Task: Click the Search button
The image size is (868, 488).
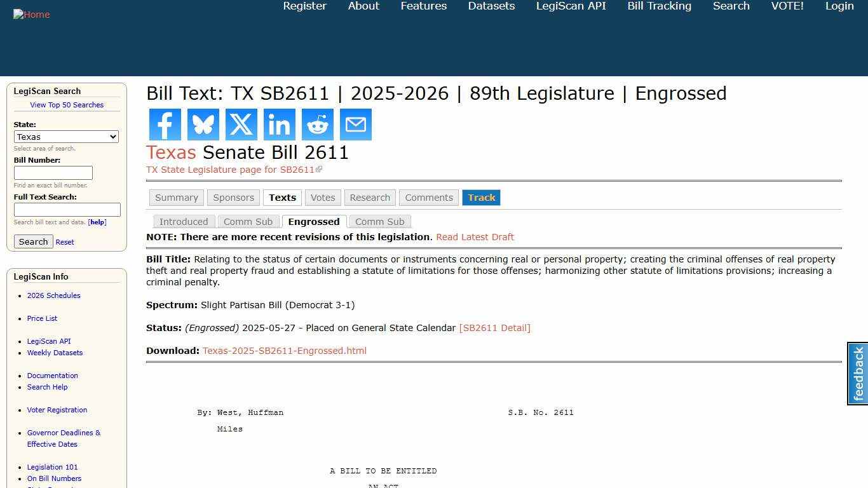Action: click(x=33, y=241)
